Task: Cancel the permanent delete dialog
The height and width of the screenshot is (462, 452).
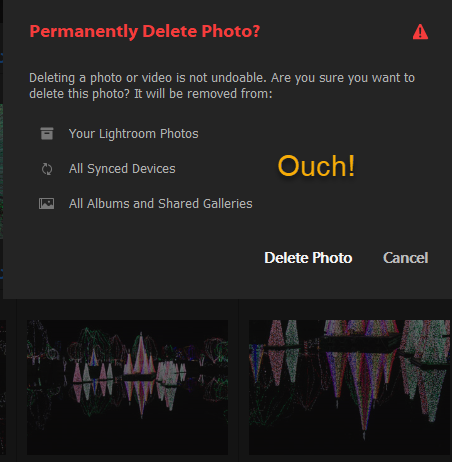Action: (405, 258)
